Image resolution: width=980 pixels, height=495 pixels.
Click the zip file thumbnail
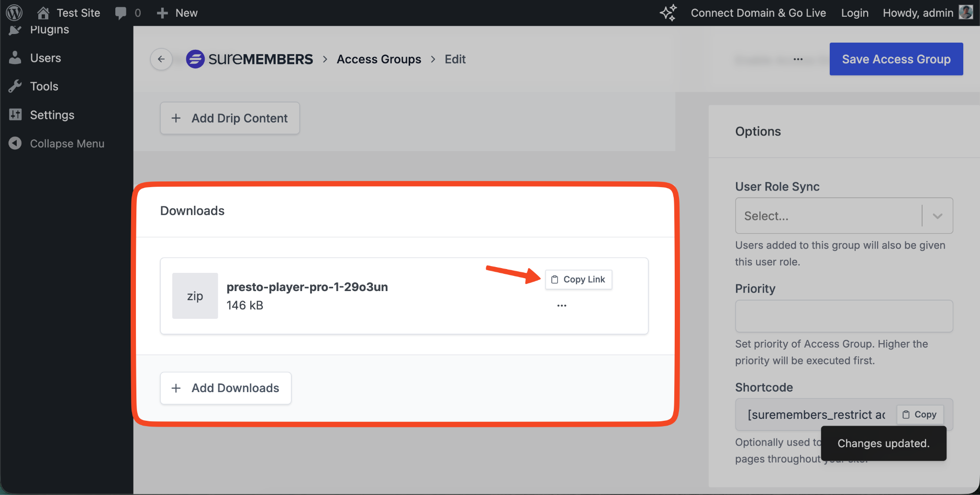coord(195,296)
